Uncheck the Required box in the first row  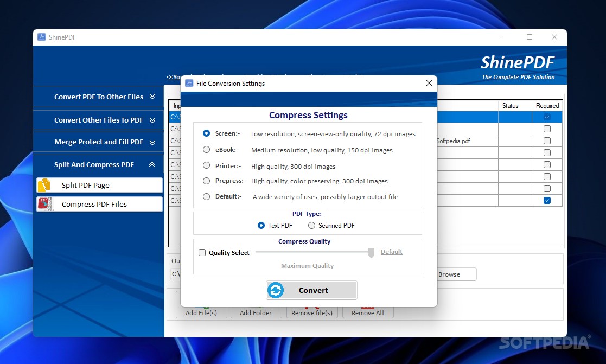(x=547, y=117)
